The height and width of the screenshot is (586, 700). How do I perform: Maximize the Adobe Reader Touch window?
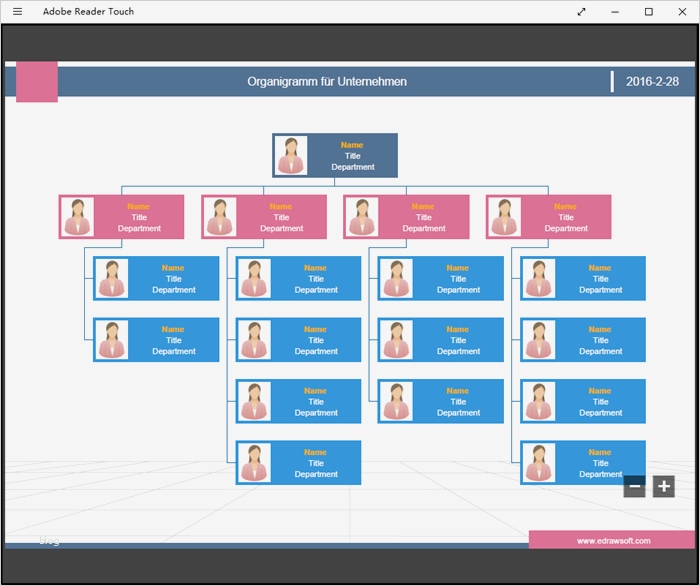pyautogui.click(x=649, y=12)
